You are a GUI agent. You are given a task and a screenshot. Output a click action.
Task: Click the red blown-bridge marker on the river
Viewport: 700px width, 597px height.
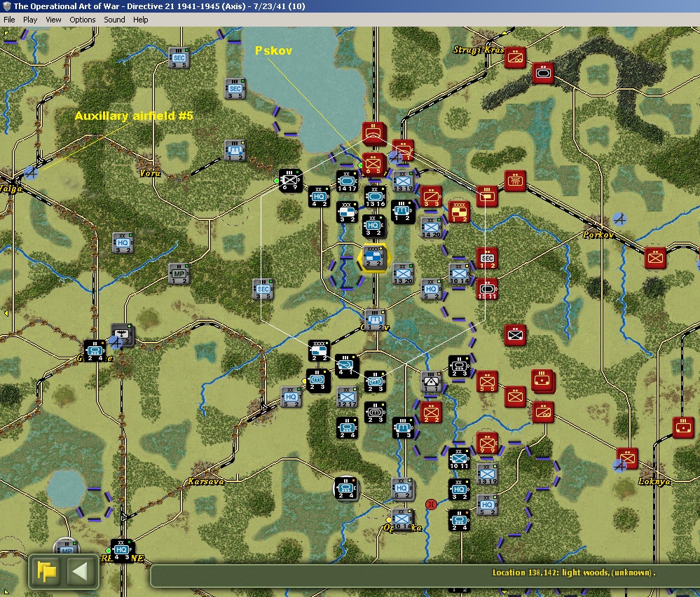431,505
